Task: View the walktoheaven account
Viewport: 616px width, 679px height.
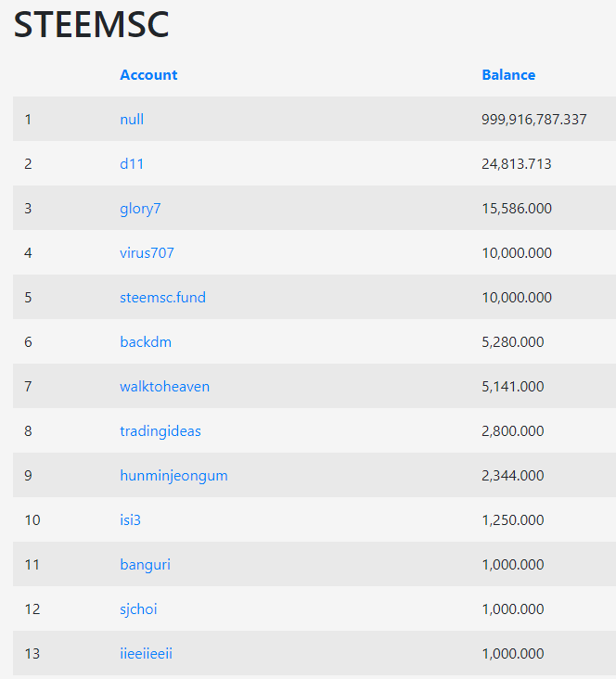Action: (164, 386)
